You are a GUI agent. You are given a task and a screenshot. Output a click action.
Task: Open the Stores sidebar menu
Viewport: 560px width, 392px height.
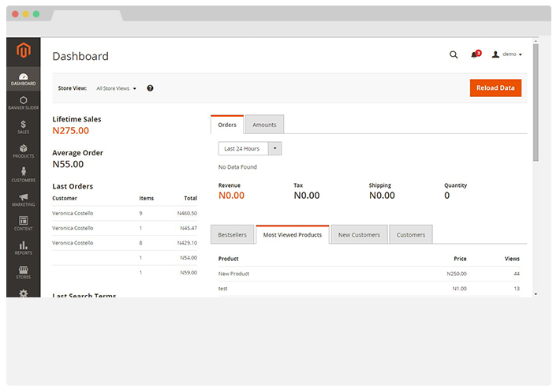[23, 272]
